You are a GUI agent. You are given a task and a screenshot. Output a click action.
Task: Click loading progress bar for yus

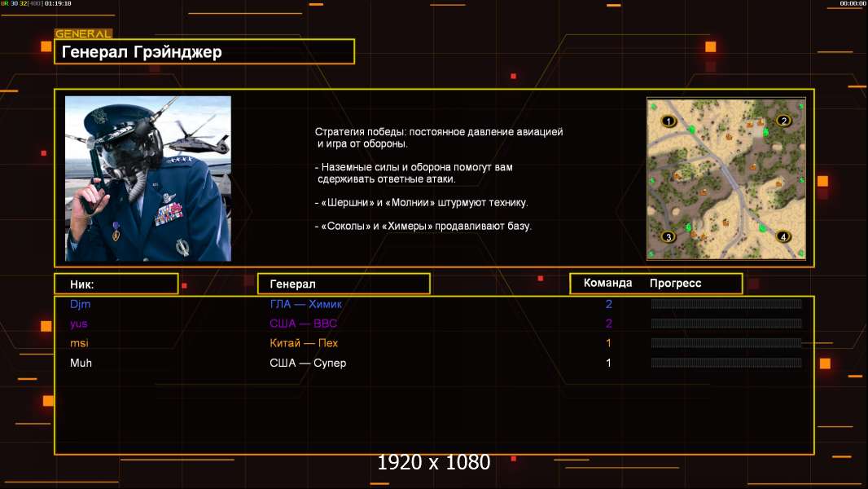point(726,323)
